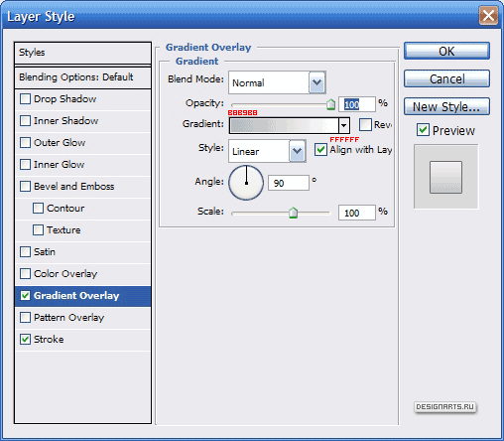
Task: Expand the Blend Mode dropdown
Action: pyautogui.click(x=316, y=82)
